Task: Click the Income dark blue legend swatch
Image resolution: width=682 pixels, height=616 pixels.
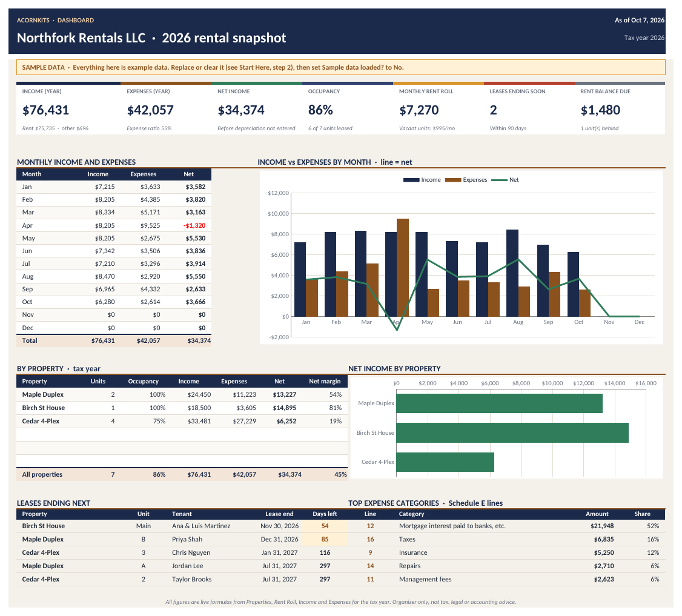Action: pyautogui.click(x=411, y=180)
